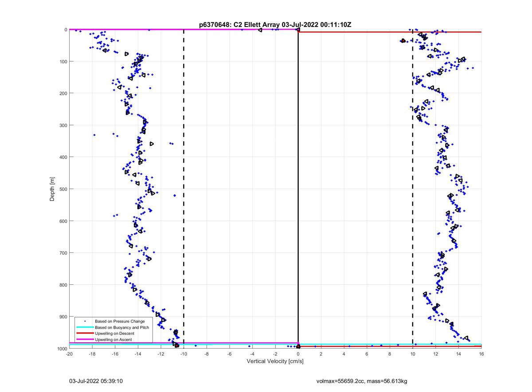This screenshot has width=532, height=392.
Task: Click the '1000' depth tick label
Action: (61, 349)
